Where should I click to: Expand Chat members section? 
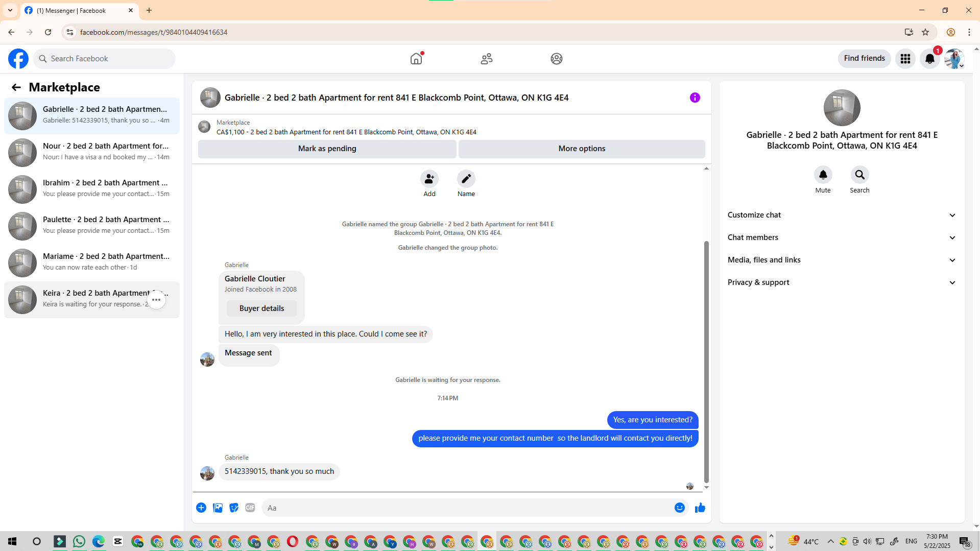point(842,237)
